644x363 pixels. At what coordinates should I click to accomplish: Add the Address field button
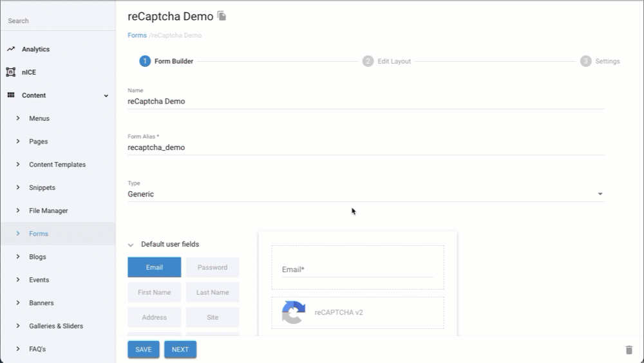pos(155,317)
